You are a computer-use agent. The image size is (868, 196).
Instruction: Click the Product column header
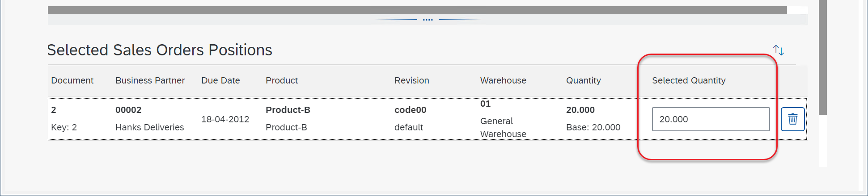point(282,80)
